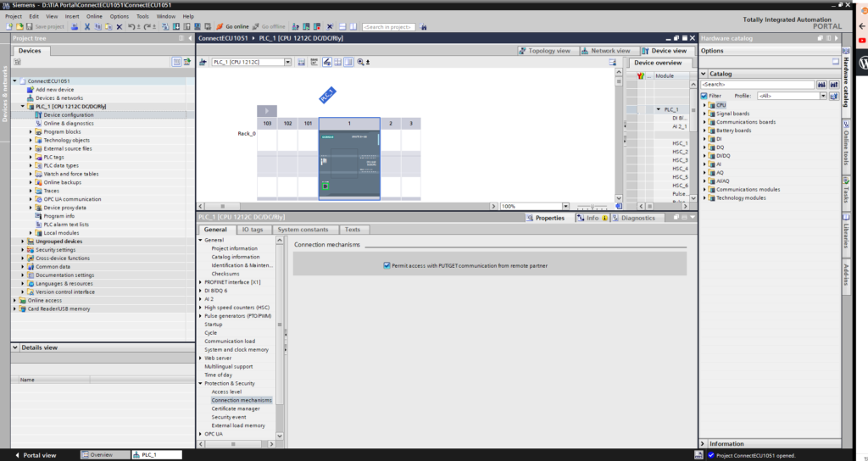Screen dimensions: 868x461
Task: Expand the Communications modules catalog folder
Action: (704, 189)
